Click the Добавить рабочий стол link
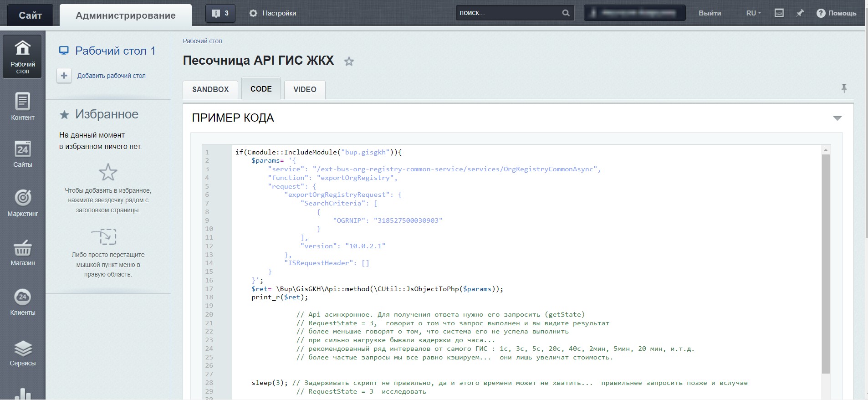Viewport: 868px width, 400px height. click(x=112, y=76)
